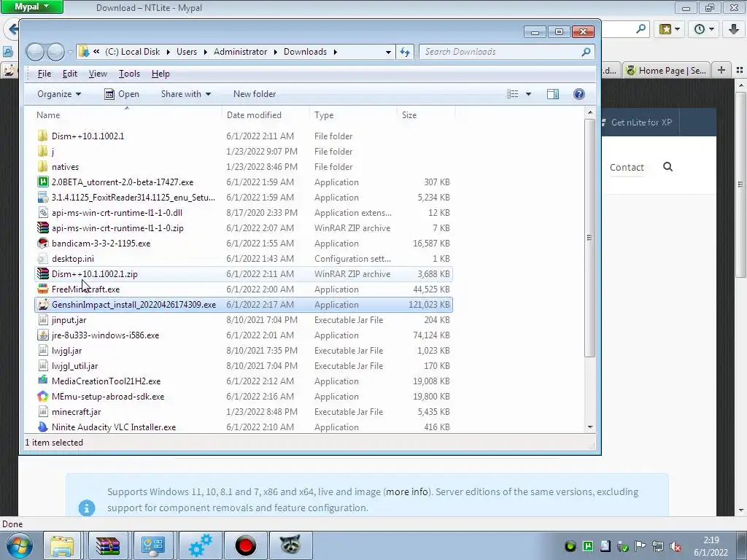Open WinRAR from the taskbar
Viewport: 747px width, 560px height.
pyautogui.click(x=108, y=545)
